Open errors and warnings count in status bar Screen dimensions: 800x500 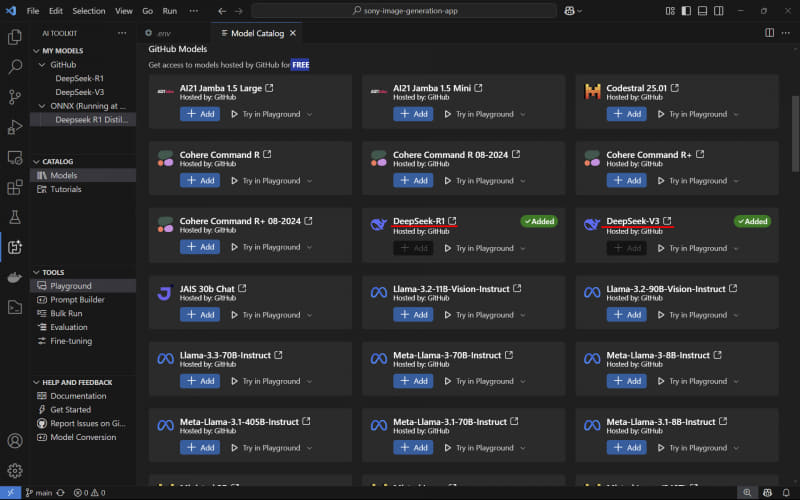click(x=89, y=492)
